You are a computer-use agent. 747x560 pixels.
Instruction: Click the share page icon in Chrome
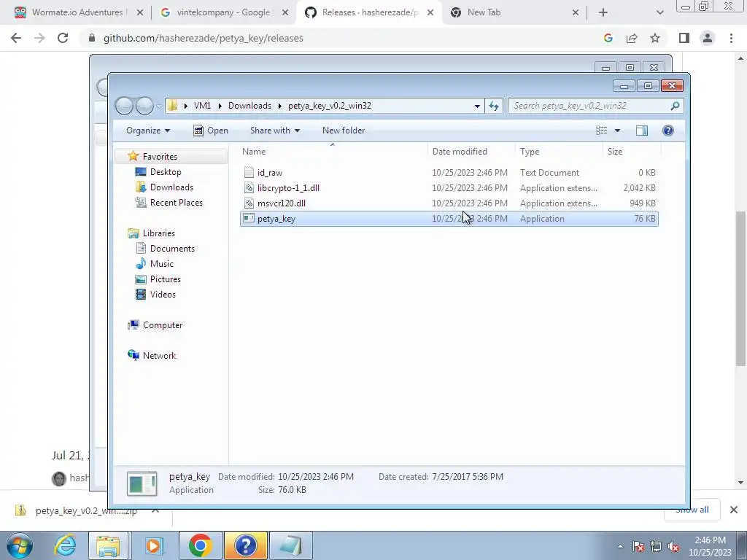632,38
